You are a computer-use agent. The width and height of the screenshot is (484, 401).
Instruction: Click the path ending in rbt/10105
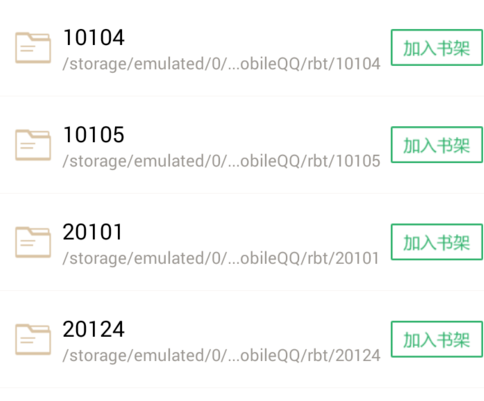(221, 161)
